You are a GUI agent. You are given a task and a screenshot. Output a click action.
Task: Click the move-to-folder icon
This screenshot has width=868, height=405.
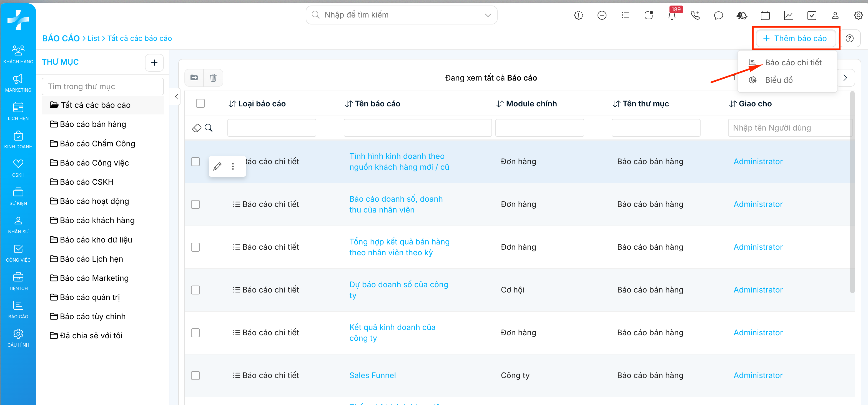click(194, 78)
